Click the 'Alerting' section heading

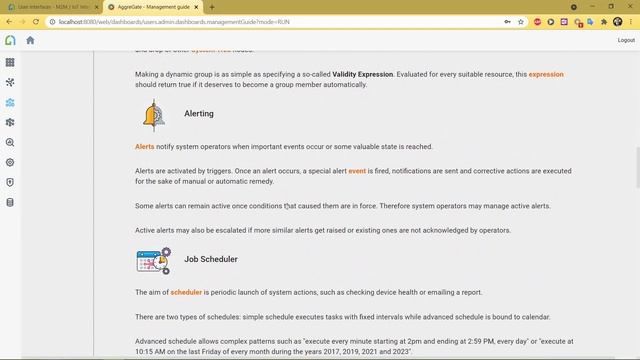click(199, 113)
